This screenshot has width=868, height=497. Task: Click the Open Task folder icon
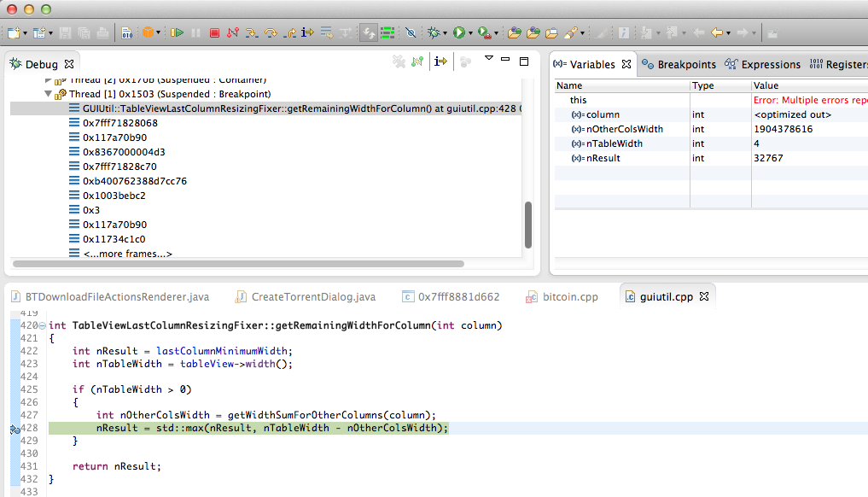click(551, 33)
